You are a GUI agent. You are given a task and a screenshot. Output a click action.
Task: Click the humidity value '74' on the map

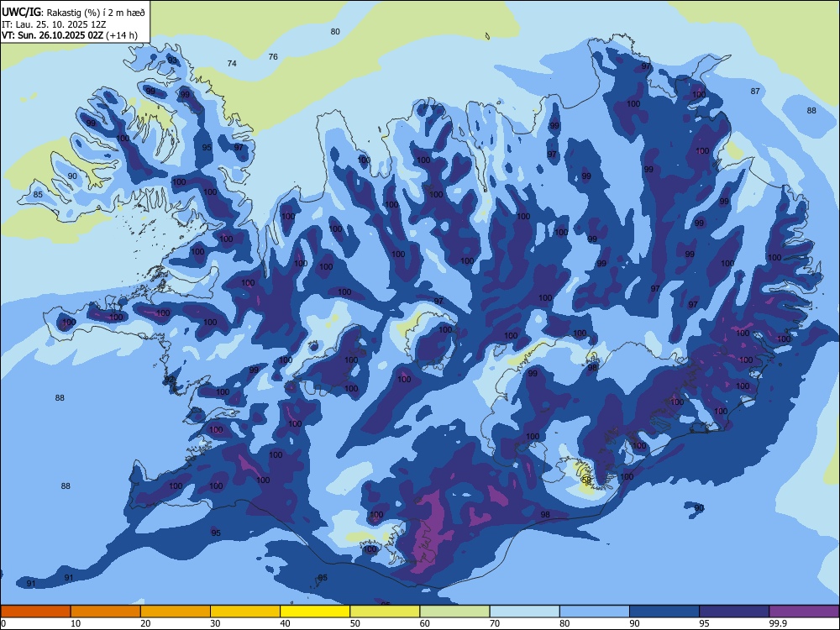click(232, 63)
